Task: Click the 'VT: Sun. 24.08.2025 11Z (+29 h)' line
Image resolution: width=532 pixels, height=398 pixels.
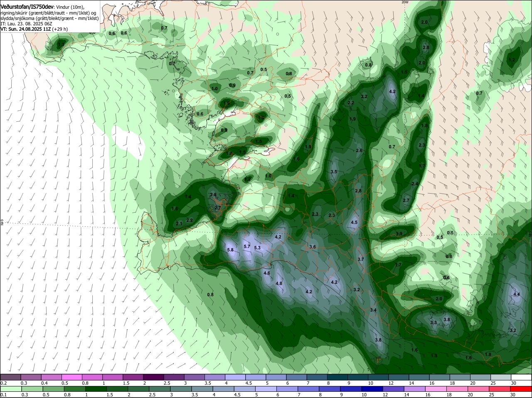Action: (34, 29)
